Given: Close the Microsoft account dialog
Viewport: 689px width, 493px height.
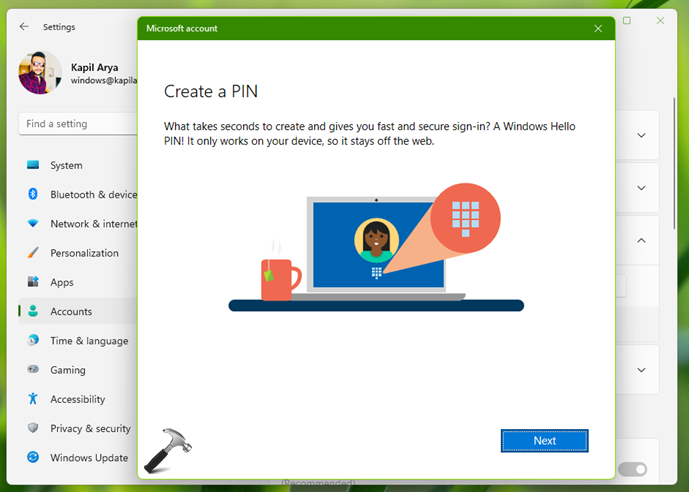Looking at the screenshot, I should point(598,28).
